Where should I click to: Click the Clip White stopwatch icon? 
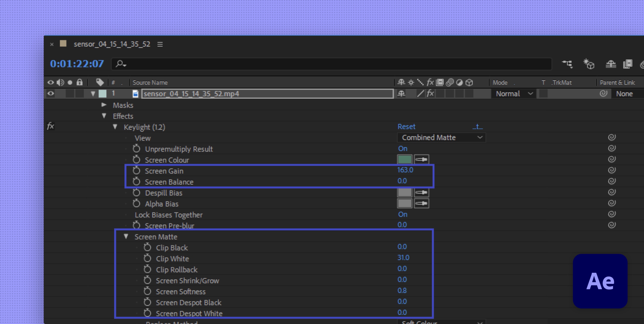click(x=147, y=258)
